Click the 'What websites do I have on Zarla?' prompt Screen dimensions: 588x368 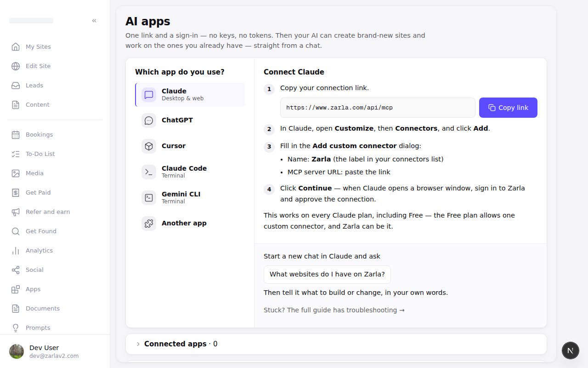pos(327,275)
